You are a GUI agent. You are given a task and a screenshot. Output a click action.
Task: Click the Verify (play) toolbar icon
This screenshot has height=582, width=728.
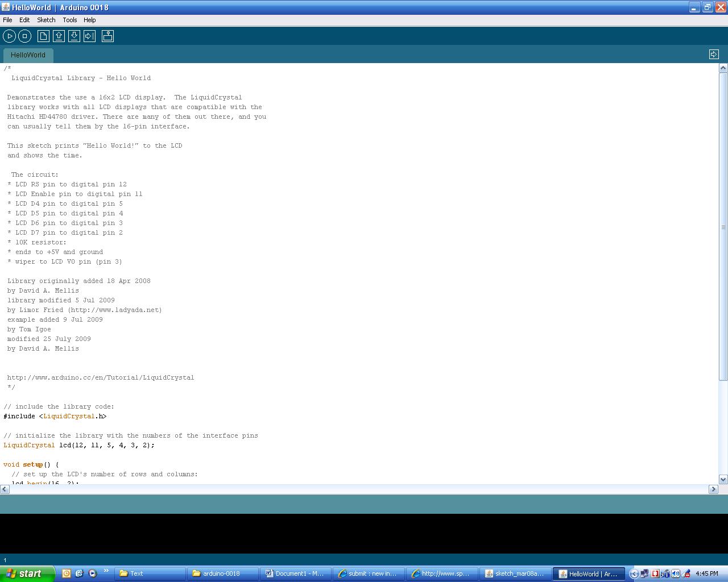pyautogui.click(x=10, y=36)
